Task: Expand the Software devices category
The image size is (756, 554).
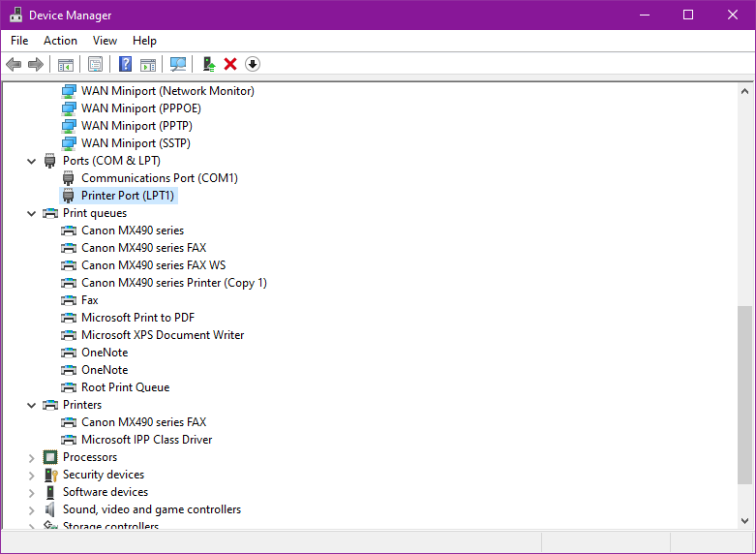Action: click(31, 493)
